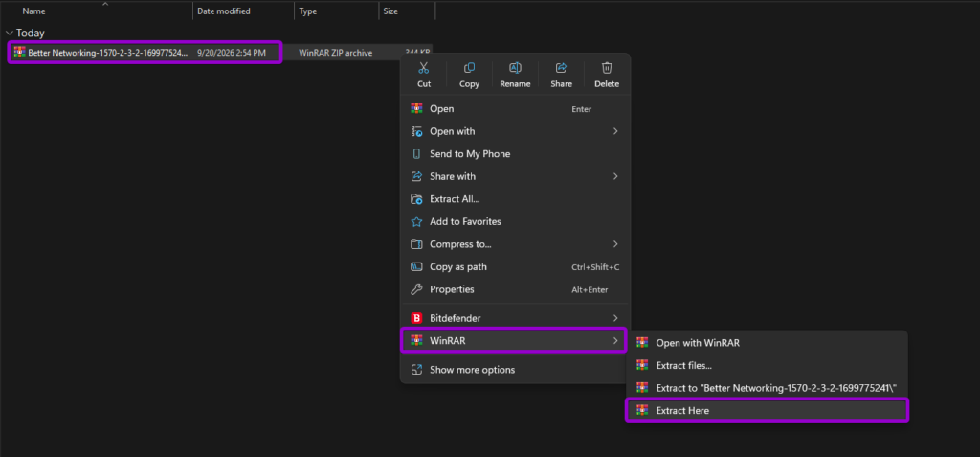The image size is (980, 457).
Task: Click the WinRAR icon beside Open entry
Action: [416, 109]
